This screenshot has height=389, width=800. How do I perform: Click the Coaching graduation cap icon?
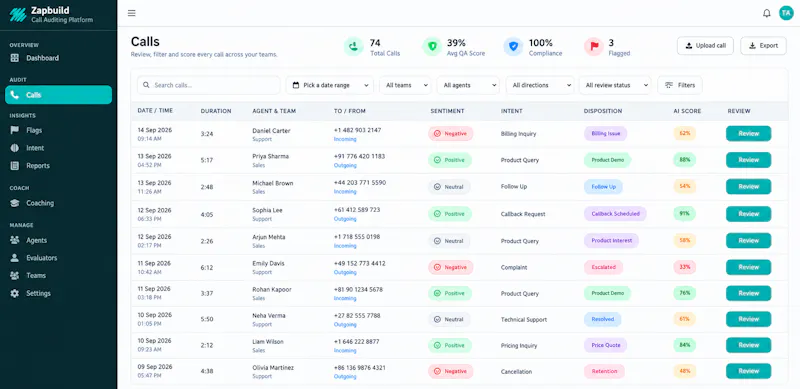[15, 203]
